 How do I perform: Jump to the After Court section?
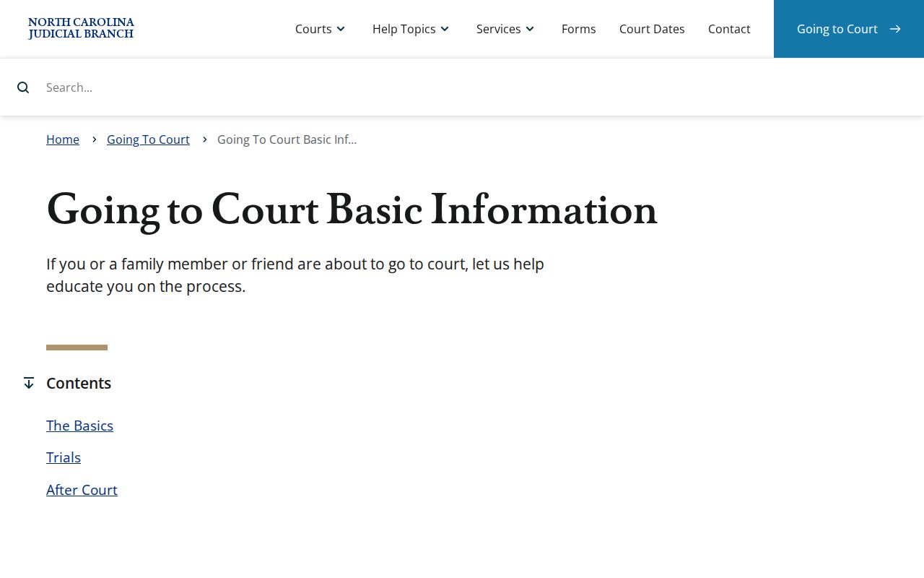[82, 490]
